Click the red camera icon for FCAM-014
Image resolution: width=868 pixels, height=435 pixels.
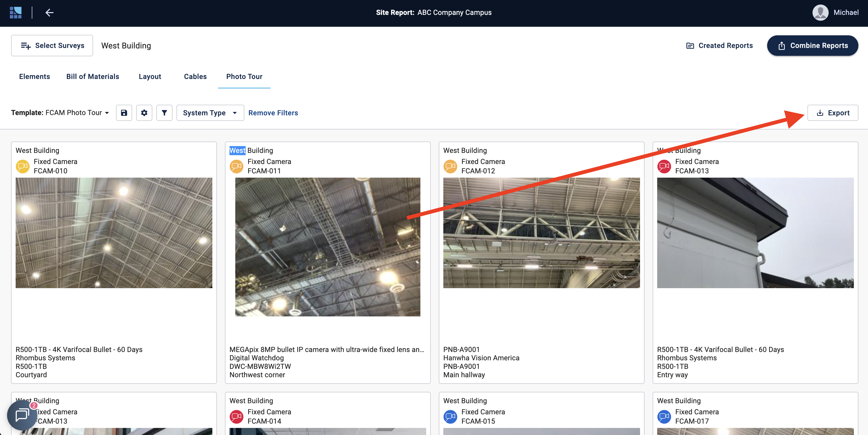[x=237, y=416]
